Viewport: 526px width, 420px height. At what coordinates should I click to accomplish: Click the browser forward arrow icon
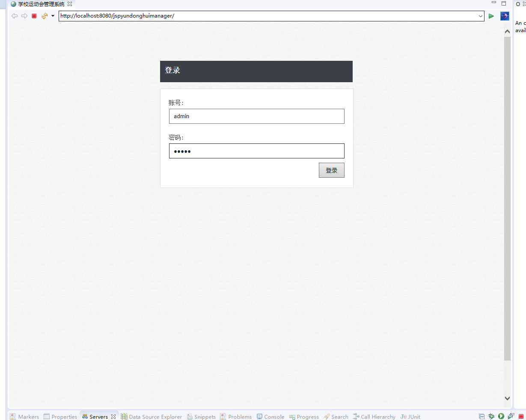pos(24,16)
